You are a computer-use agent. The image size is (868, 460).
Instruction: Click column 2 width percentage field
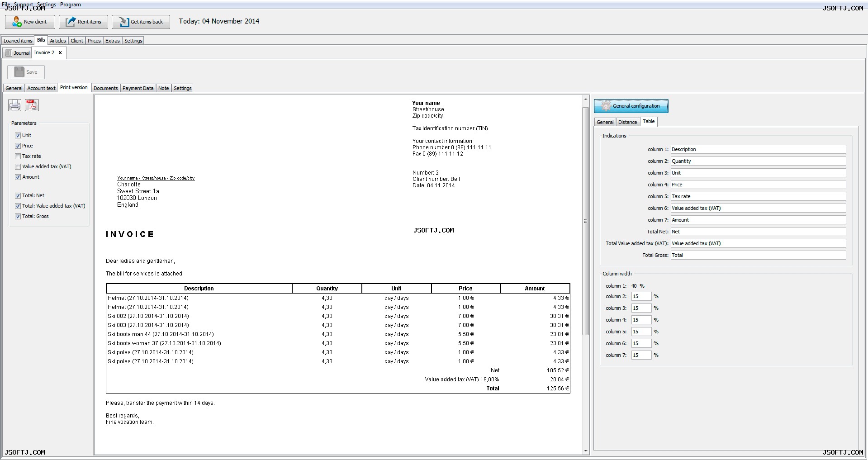click(x=641, y=296)
